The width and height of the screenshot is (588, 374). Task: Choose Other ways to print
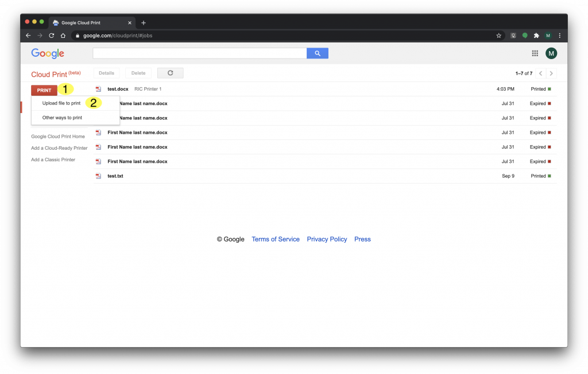click(x=62, y=118)
